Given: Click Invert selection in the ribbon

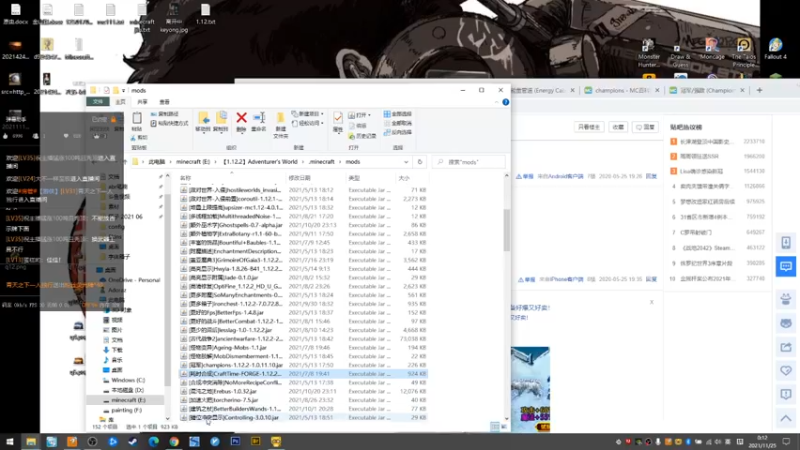Looking at the screenshot, I should pyautogui.click(x=397, y=132).
